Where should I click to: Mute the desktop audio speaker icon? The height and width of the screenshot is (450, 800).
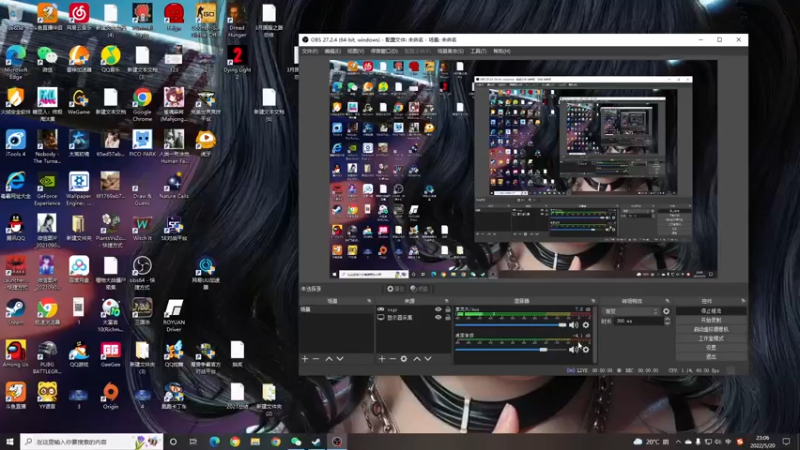pos(573,349)
